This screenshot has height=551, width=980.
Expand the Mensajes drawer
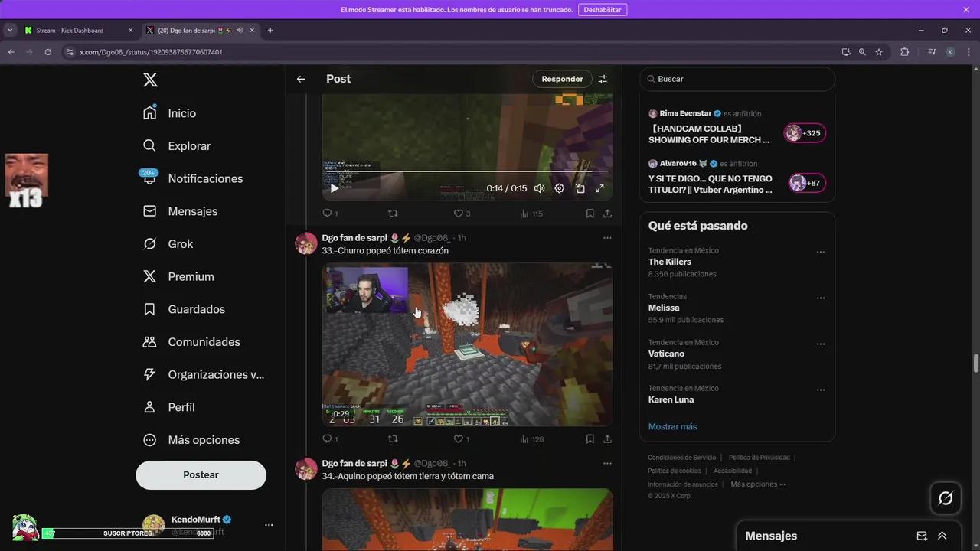[942, 536]
